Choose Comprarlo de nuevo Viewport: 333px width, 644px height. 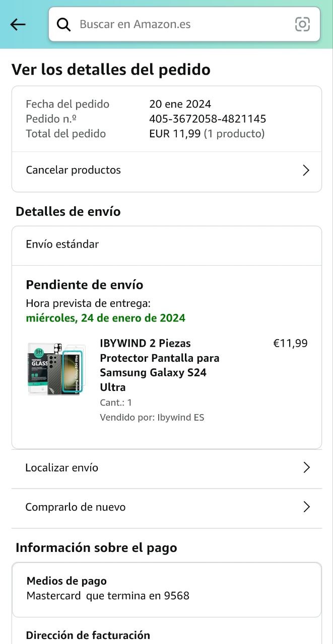click(x=76, y=507)
